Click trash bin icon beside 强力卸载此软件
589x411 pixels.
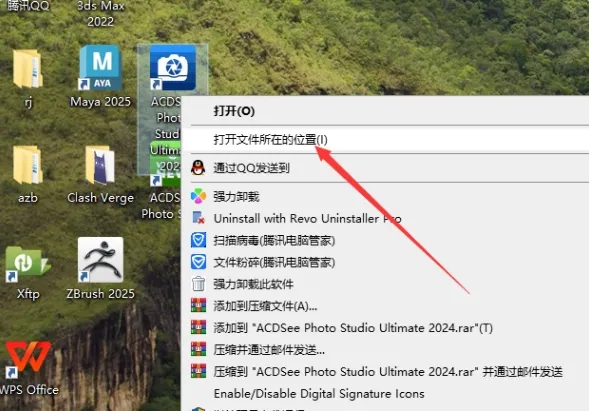click(x=198, y=284)
